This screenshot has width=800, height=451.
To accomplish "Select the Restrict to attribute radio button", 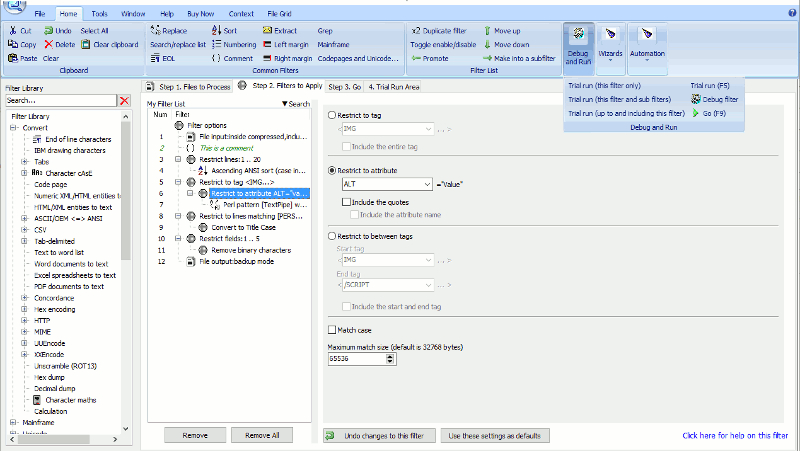I will coord(332,170).
